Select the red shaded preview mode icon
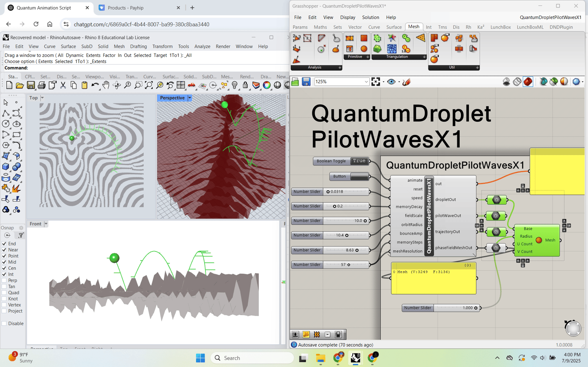Image resolution: width=588 pixels, height=367 pixels. pyautogui.click(x=528, y=81)
